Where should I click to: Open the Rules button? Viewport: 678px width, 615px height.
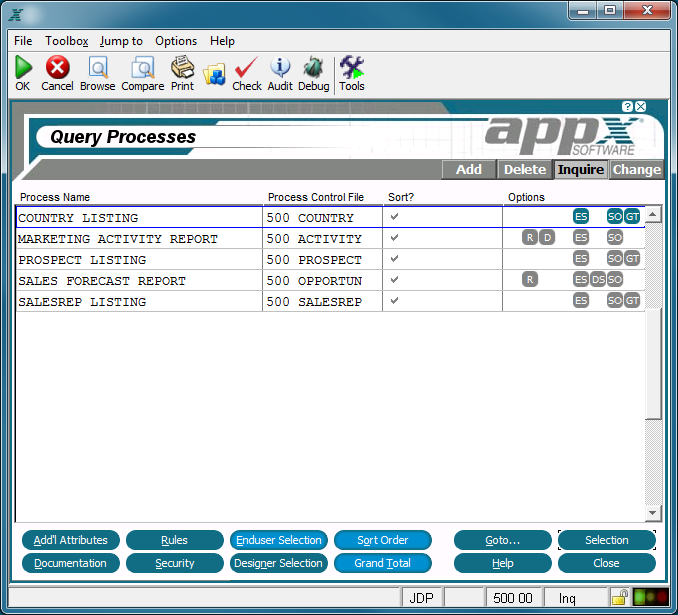coord(175,540)
